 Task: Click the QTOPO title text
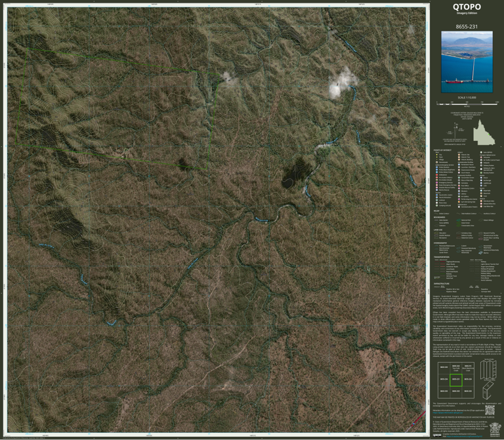467,7
